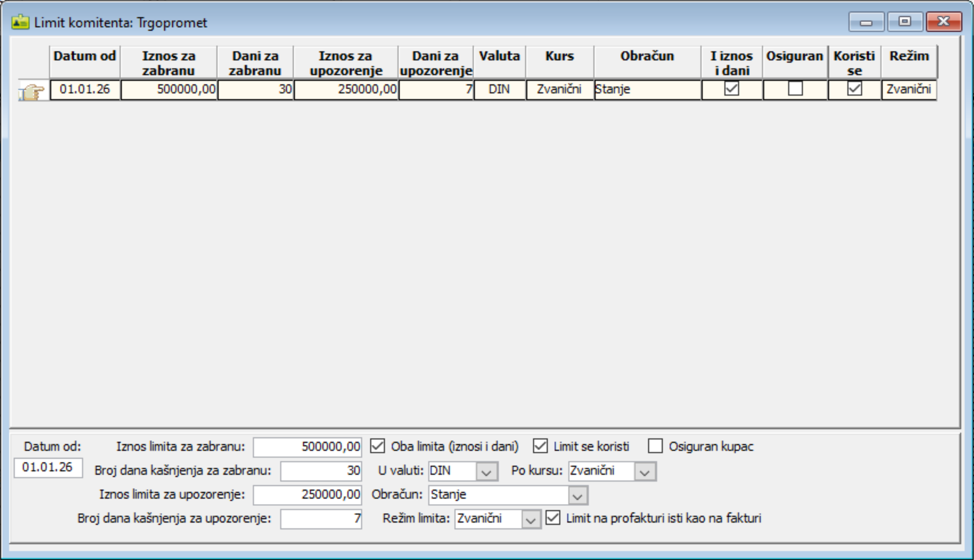Close the Limit komitenta window
The height and width of the screenshot is (560, 974).
[x=944, y=22]
